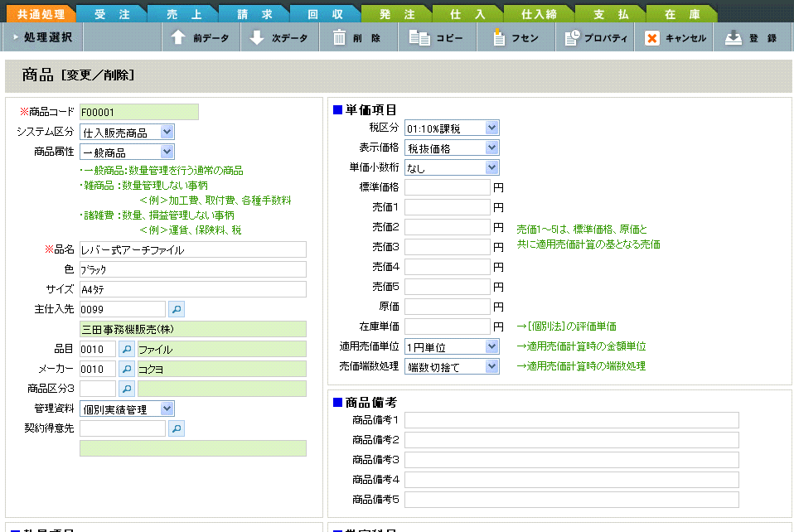794x532 pixels.
Task: Click the 売価2 input field
Action: pyautogui.click(x=448, y=227)
